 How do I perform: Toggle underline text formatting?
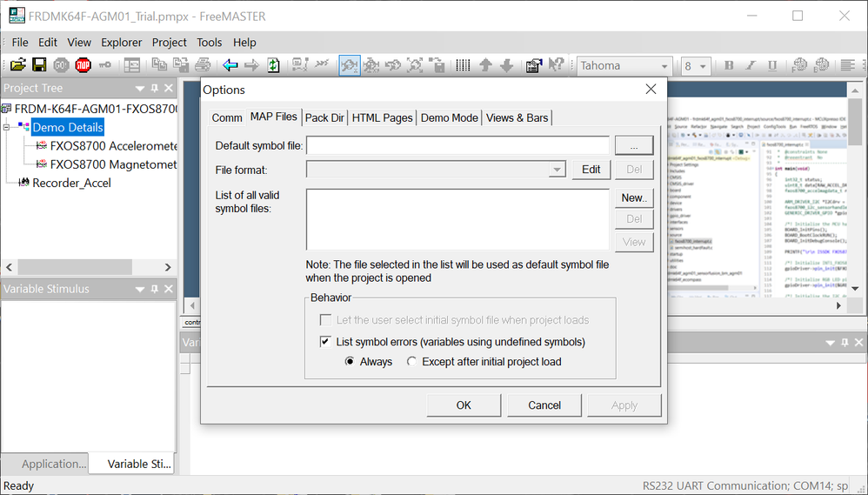(x=772, y=65)
